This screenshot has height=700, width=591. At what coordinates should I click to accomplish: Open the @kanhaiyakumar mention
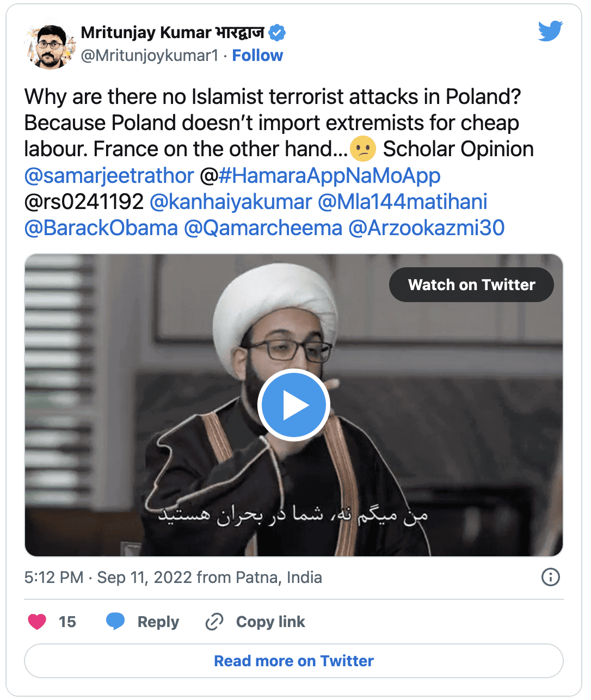tap(230, 202)
